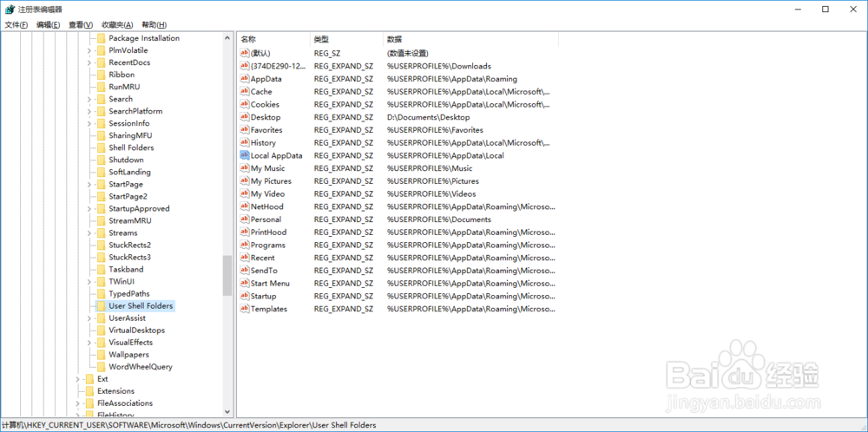Click the string icon beside the (默认) value
The image size is (868, 432).
tap(245, 53)
